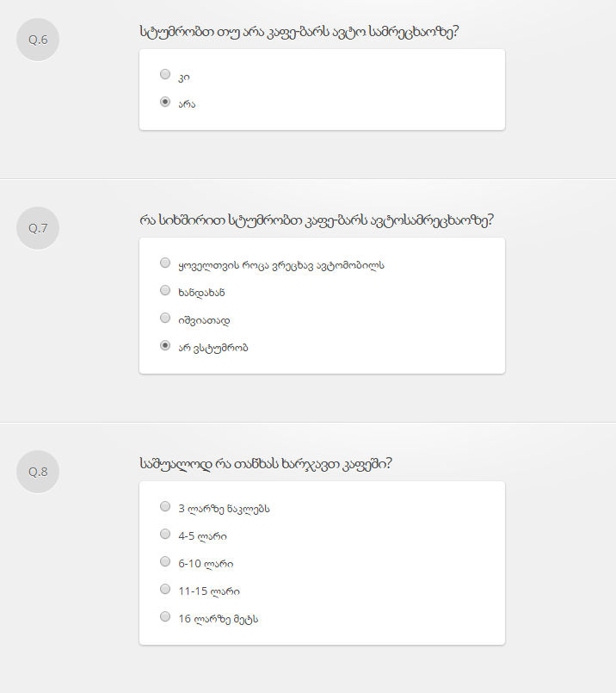Choose the 'იშვიათად' radio option
Viewport: 616px width, 693px height.
pos(165,319)
